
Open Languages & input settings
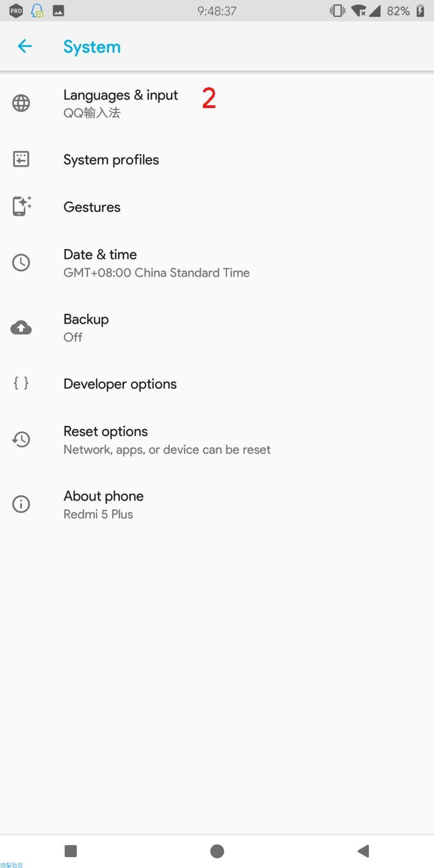pyautogui.click(x=217, y=104)
